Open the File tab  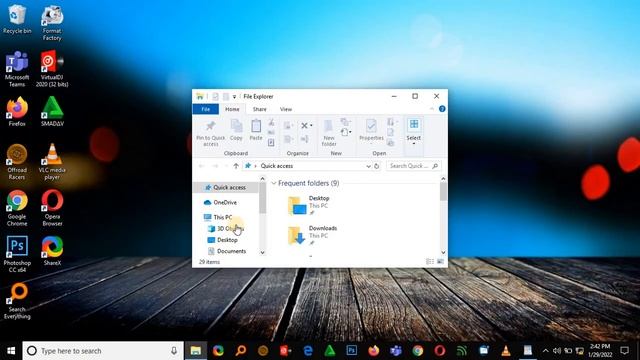tap(206, 109)
